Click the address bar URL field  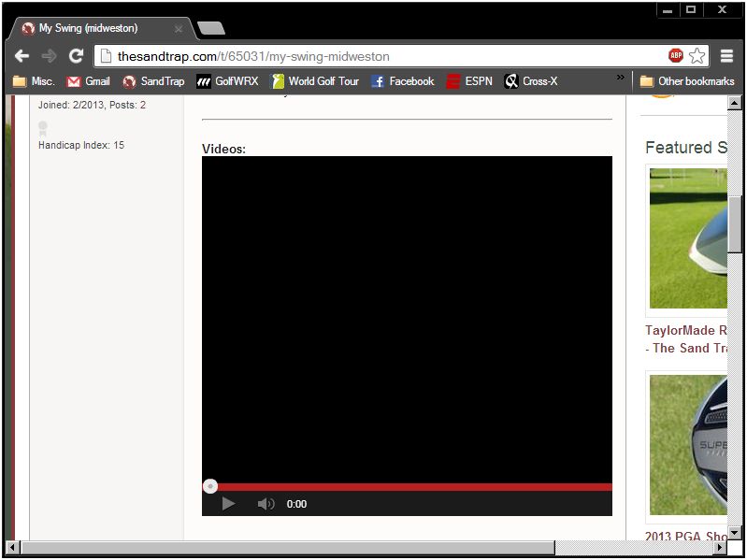tap(374, 56)
